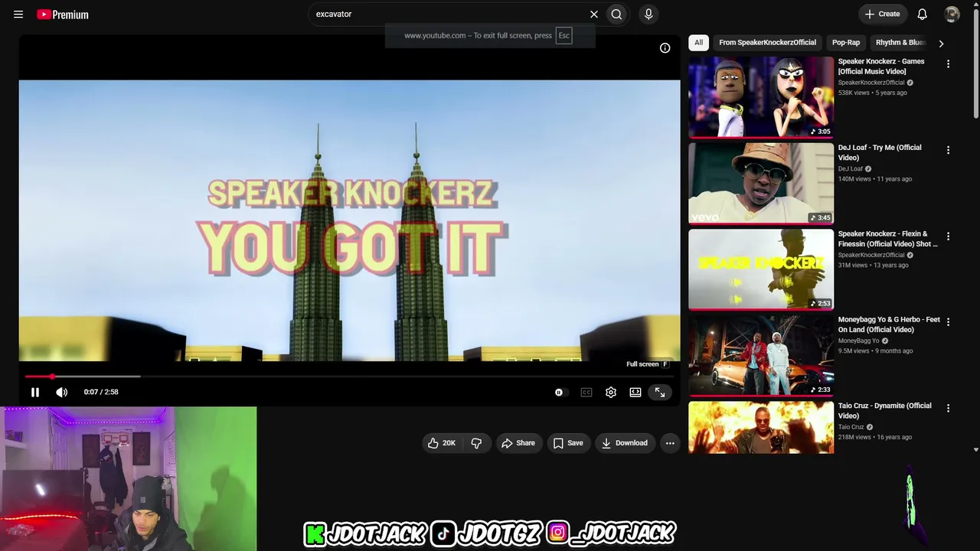Open notifications bell
980x551 pixels.
(923, 14)
